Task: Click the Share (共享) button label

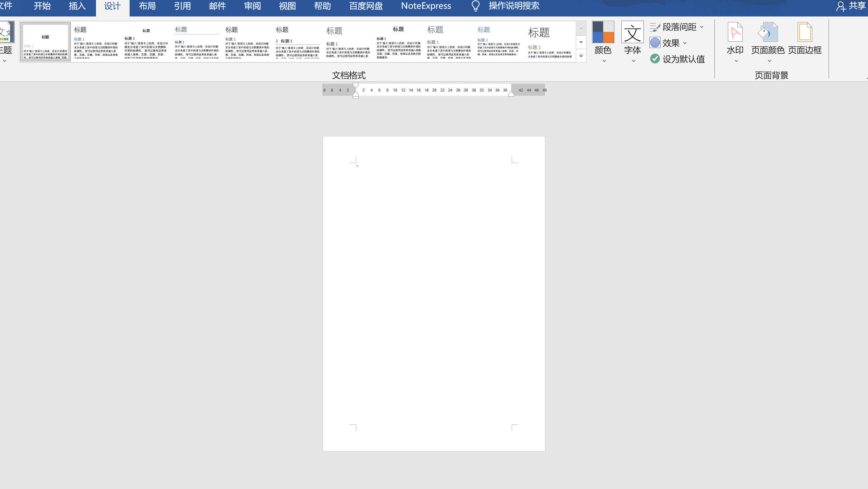Action: click(x=857, y=6)
